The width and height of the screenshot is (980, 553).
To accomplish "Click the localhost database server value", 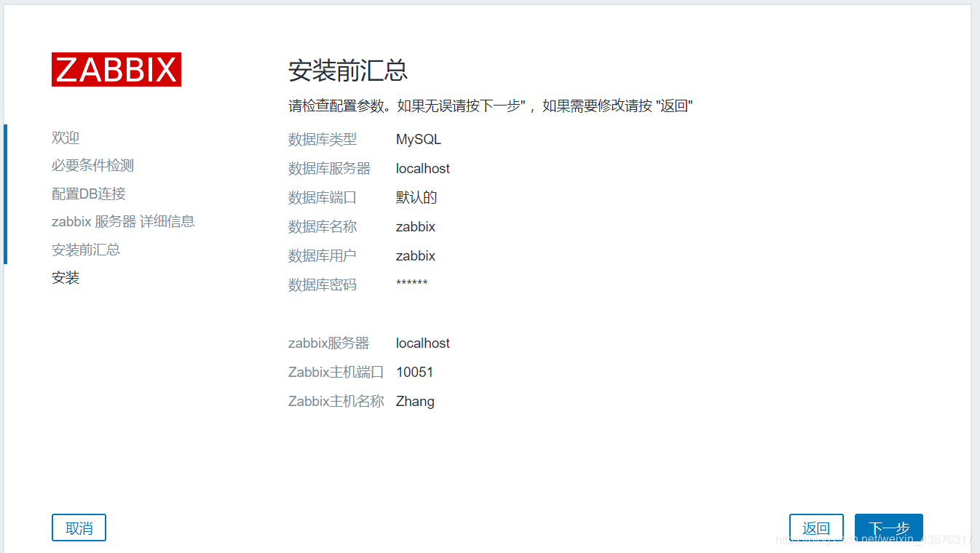I will (x=423, y=168).
